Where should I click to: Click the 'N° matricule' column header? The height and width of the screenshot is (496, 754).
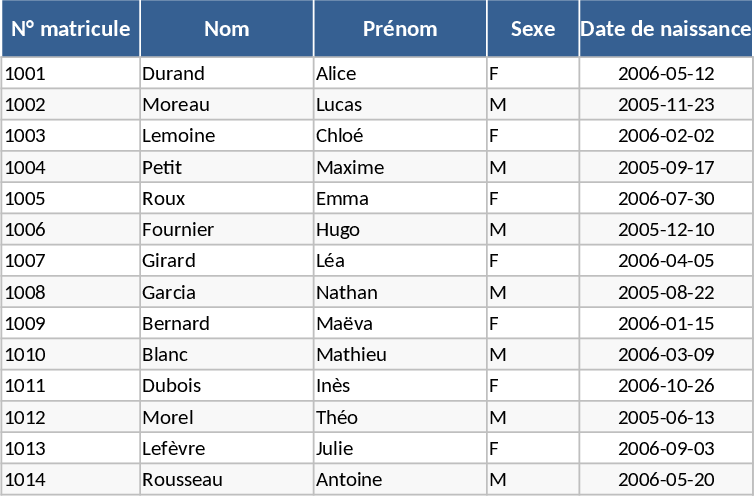click(x=70, y=29)
